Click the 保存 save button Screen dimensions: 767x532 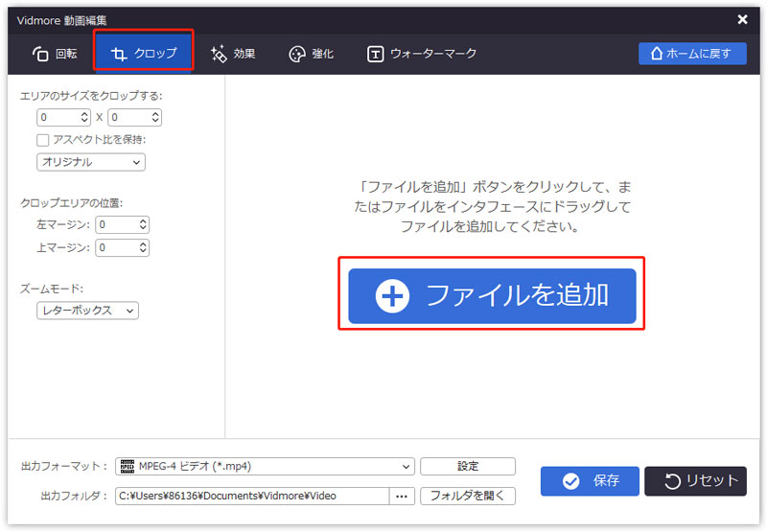(590, 481)
